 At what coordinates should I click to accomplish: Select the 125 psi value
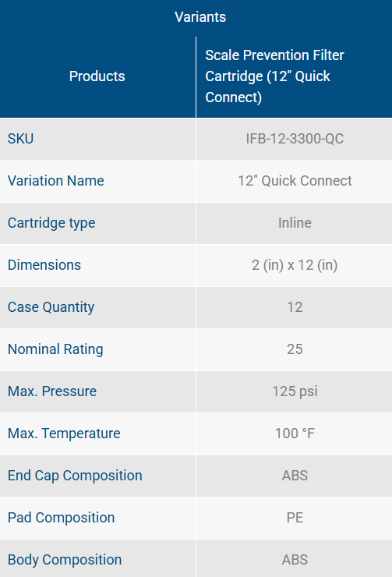click(x=295, y=391)
